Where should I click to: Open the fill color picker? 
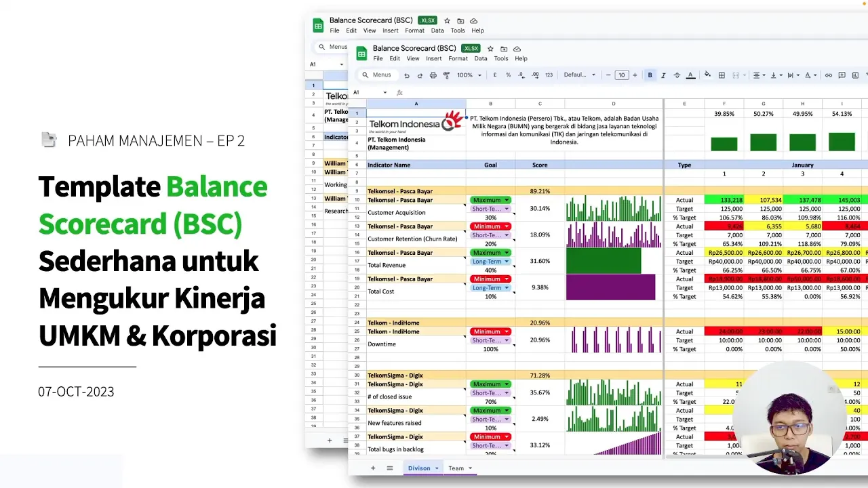[708, 75]
